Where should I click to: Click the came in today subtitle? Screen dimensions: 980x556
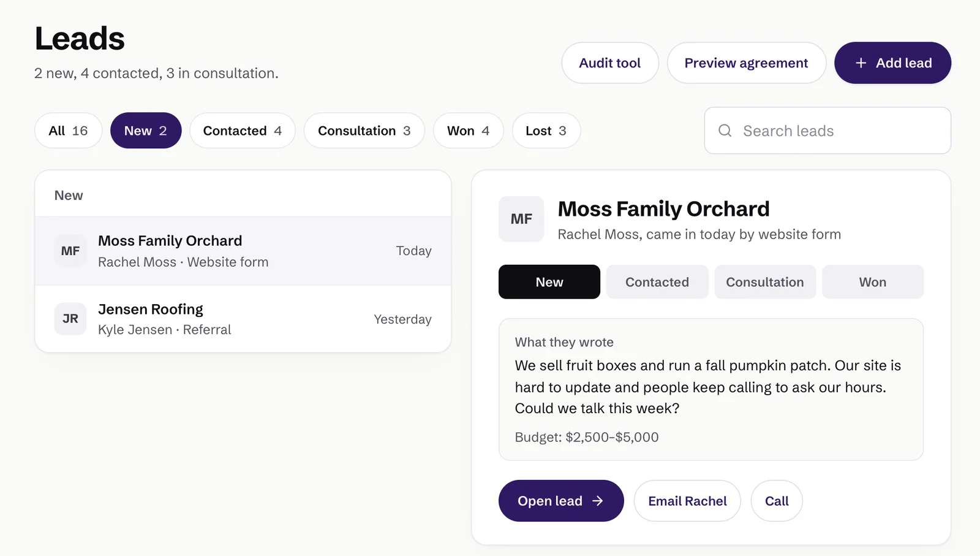(x=699, y=234)
